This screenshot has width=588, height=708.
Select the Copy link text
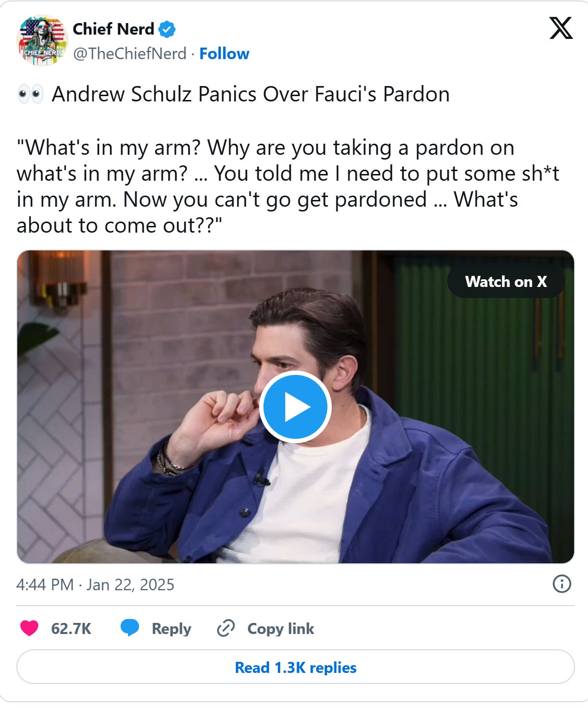[281, 629]
